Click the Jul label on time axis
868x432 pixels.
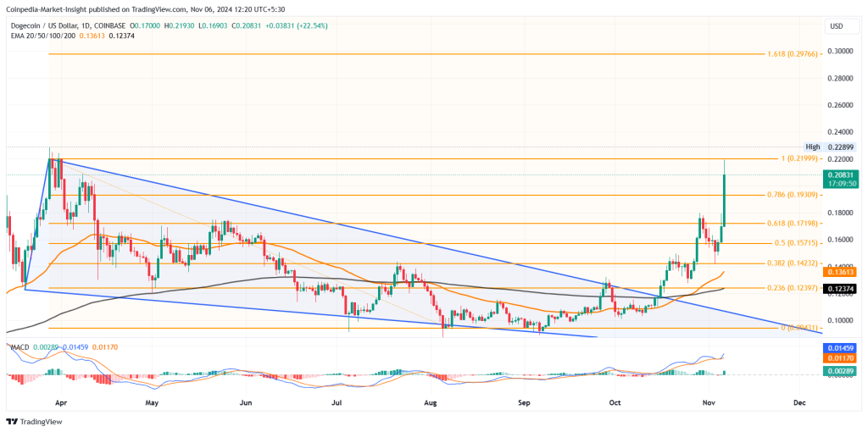337,402
